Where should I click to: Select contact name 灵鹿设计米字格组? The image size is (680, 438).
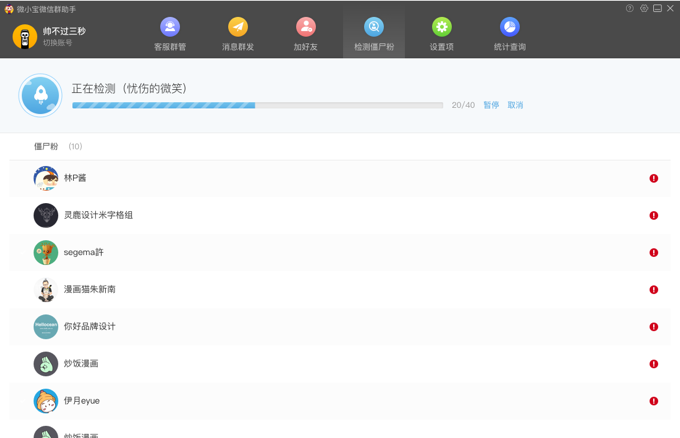coord(98,215)
